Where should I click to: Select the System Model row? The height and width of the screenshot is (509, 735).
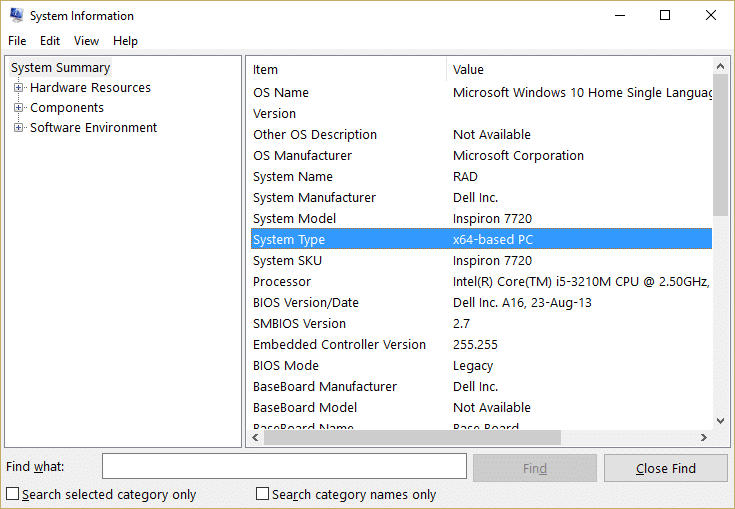(481, 218)
